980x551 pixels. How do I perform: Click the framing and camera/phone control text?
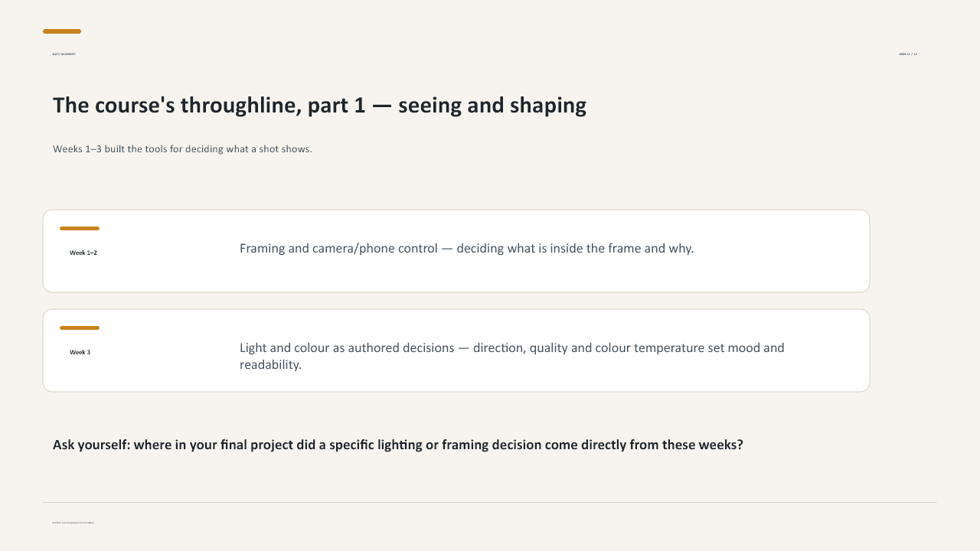click(466, 248)
